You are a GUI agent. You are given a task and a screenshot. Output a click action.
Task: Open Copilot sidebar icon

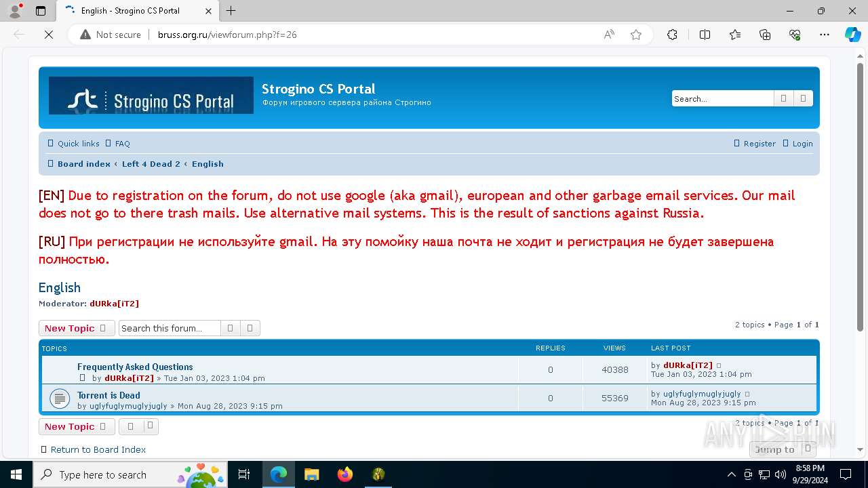pos(852,35)
